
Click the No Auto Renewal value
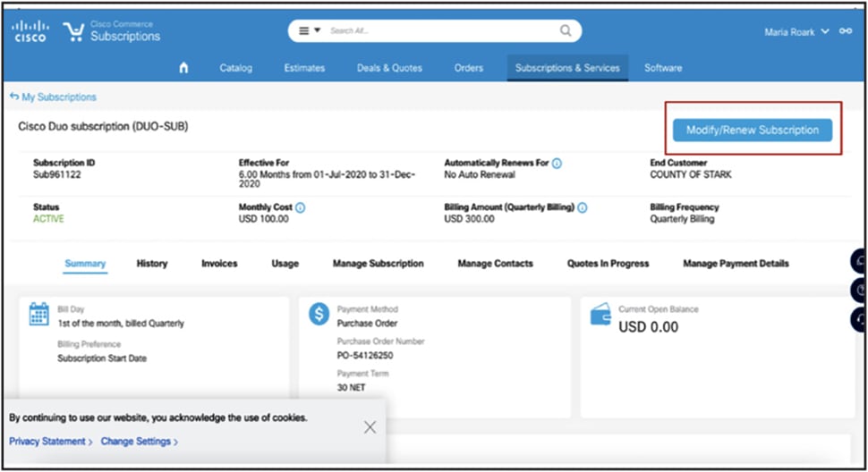pos(480,174)
